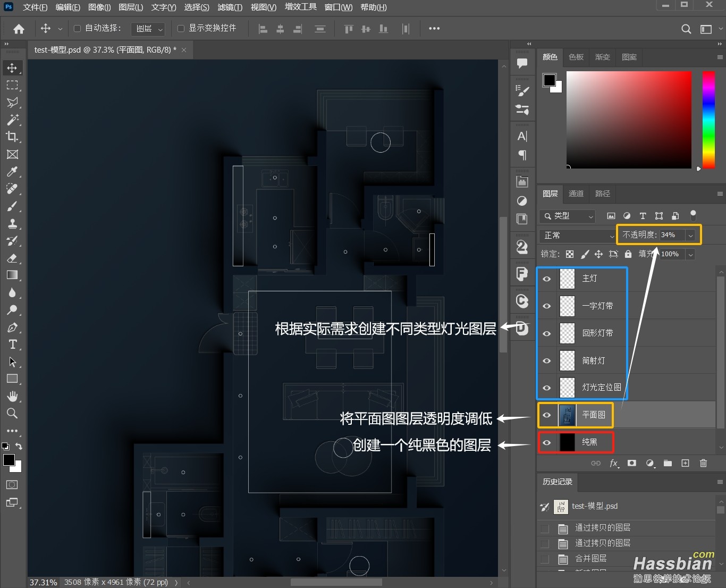The image size is (726, 588).
Task: Open the search icon in options bar
Action: click(x=686, y=29)
